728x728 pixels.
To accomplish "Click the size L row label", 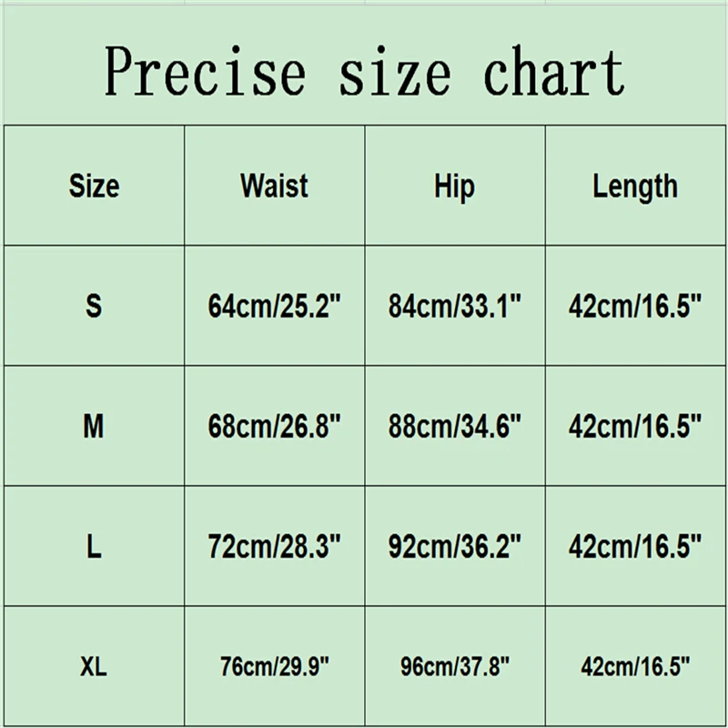I will [94, 546].
